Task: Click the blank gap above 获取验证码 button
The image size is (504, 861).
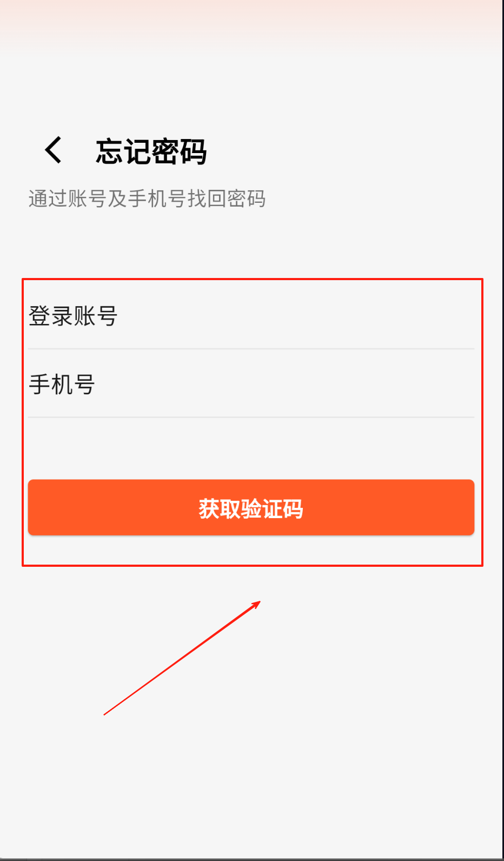Action: tap(251, 448)
